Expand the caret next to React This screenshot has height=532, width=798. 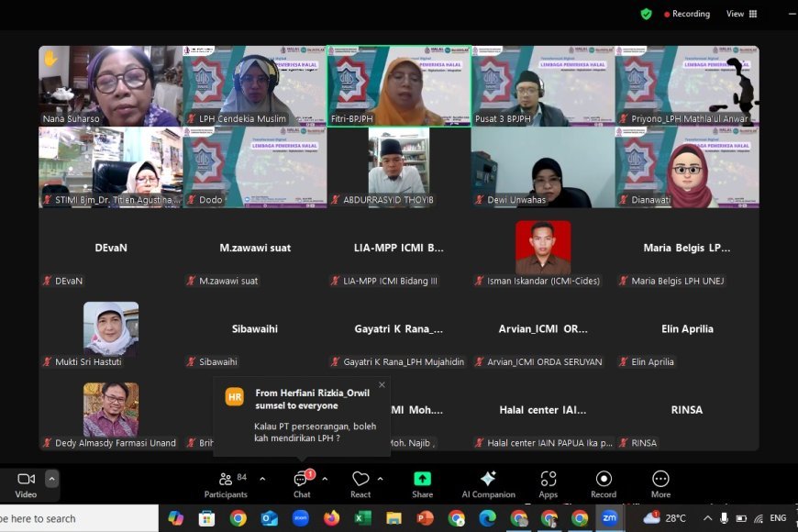click(x=380, y=479)
